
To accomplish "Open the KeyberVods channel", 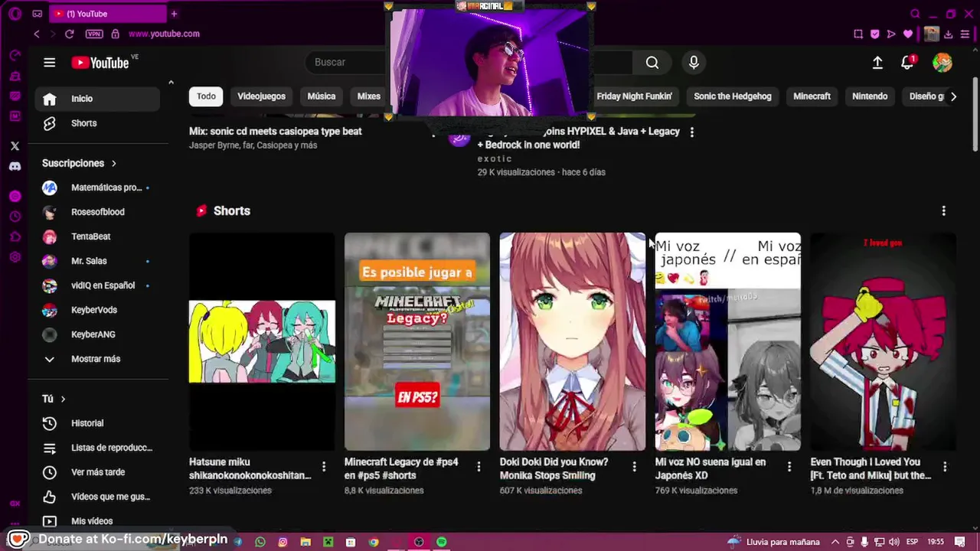I will coord(97,310).
